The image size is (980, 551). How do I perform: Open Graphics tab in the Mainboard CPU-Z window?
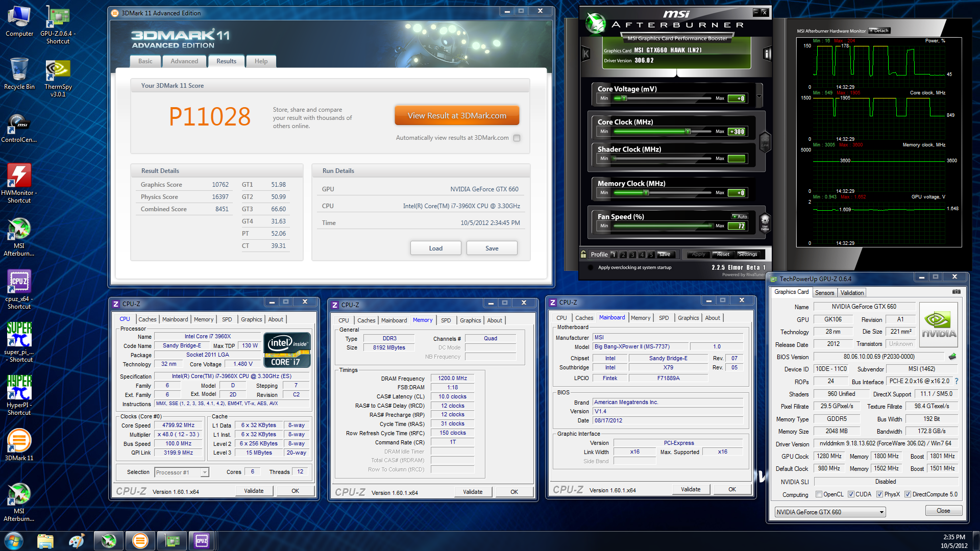(688, 318)
